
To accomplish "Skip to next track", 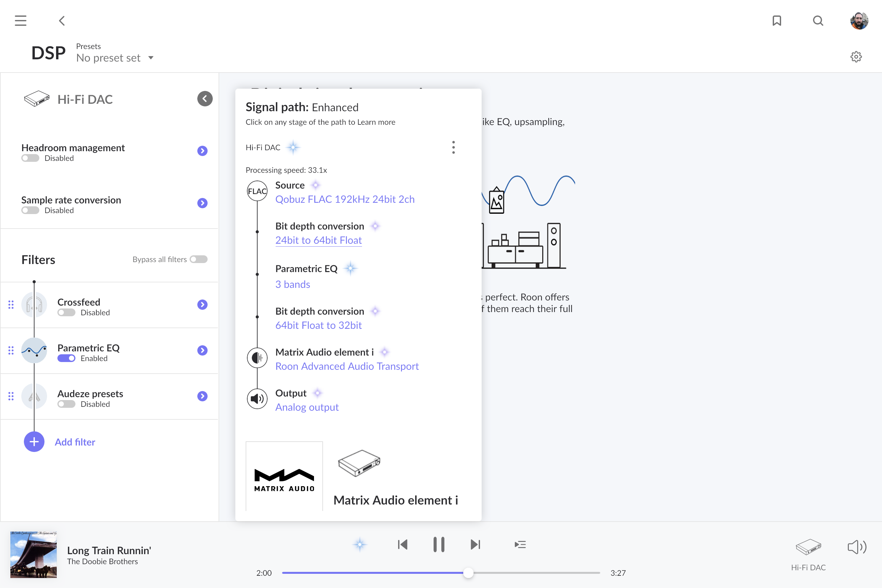I will tap(475, 544).
